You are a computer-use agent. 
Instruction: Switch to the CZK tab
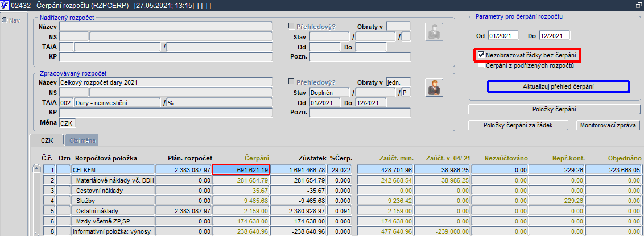[x=47, y=140]
